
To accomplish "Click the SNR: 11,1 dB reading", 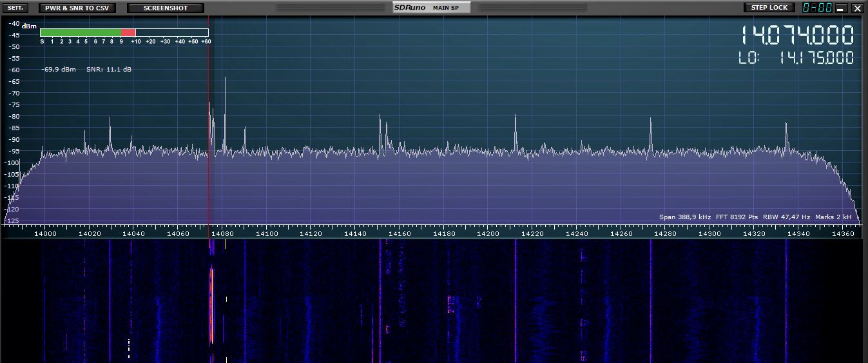I will click(109, 69).
